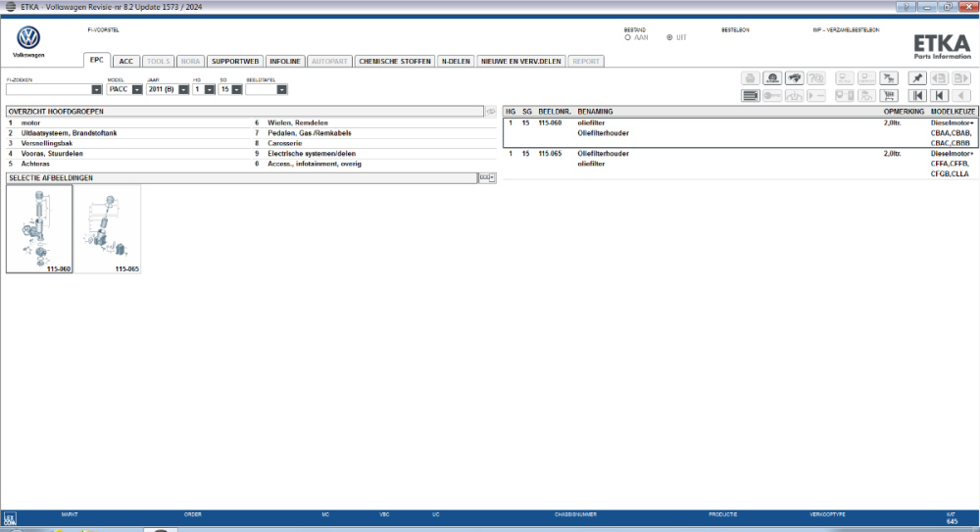The image size is (980, 532).
Task: Open the CHEMISCHE STOFFEN tab
Action: 395,62
